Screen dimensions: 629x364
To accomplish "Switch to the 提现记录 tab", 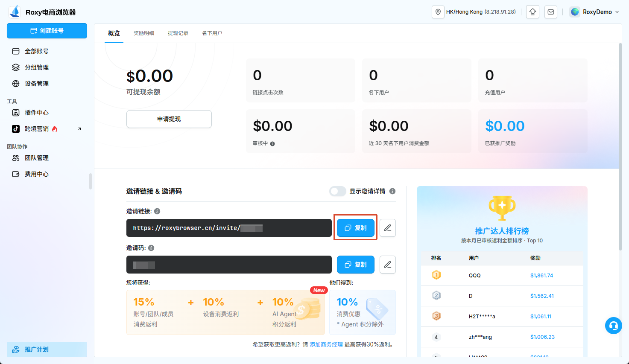I will (178, 33).
